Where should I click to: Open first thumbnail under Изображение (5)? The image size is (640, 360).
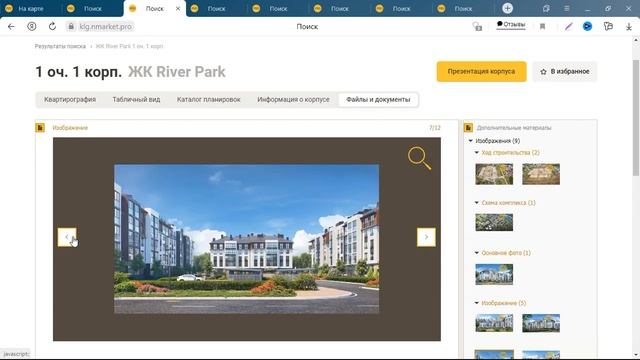point(494,323)
